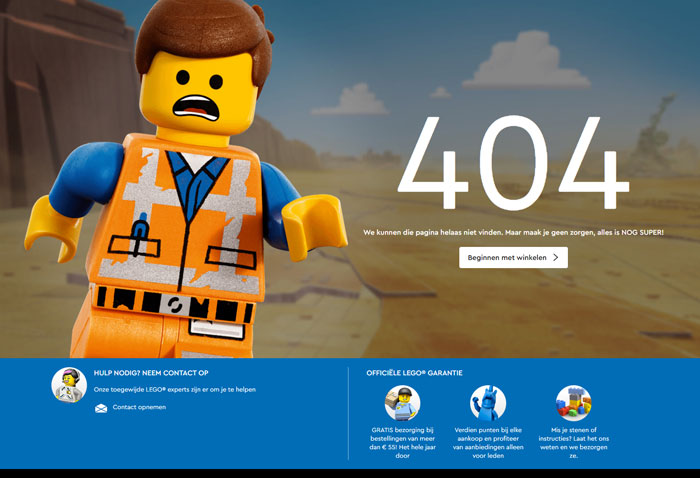
Task: Click the large 404 error number
Action: (513, 163)
